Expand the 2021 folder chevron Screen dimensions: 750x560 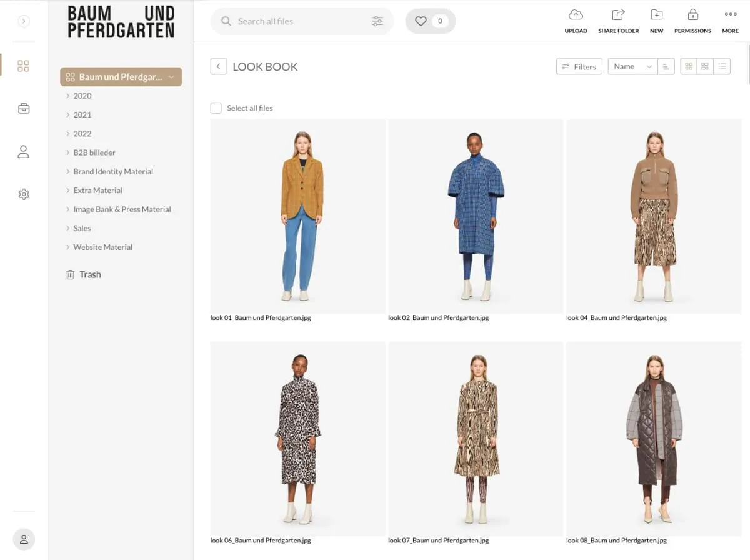(67, 114)
